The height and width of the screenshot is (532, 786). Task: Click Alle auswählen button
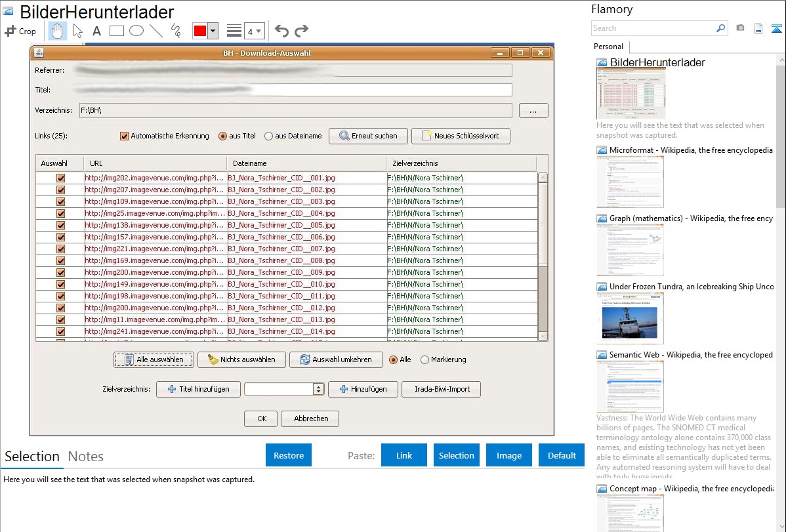(154, 359)
